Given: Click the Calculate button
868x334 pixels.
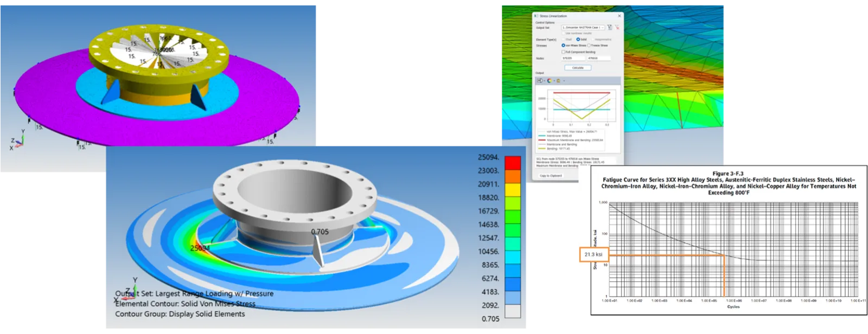Looking at the screenshot, I should point(578,68).
